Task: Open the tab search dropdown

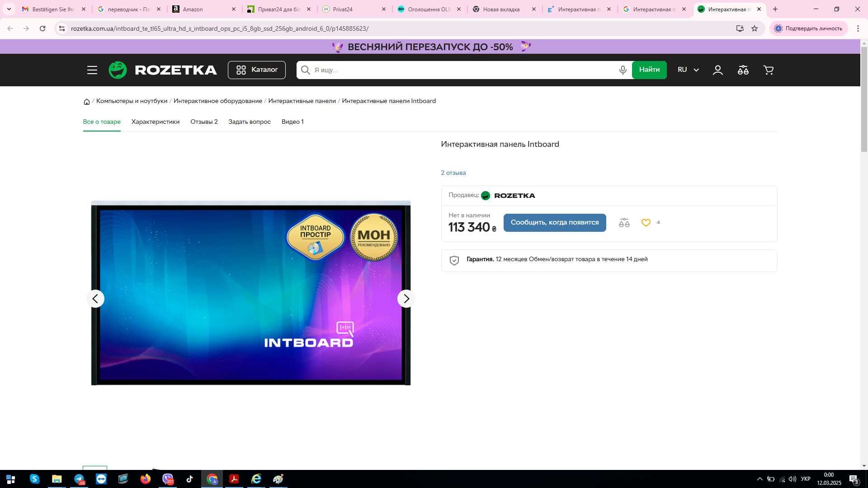Action: click(9, 9)
